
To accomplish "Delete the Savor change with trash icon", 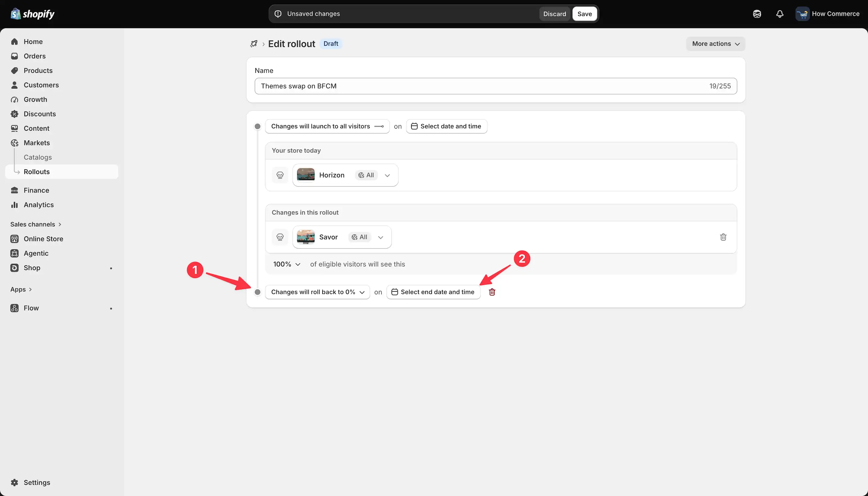I will pos(723,237).
